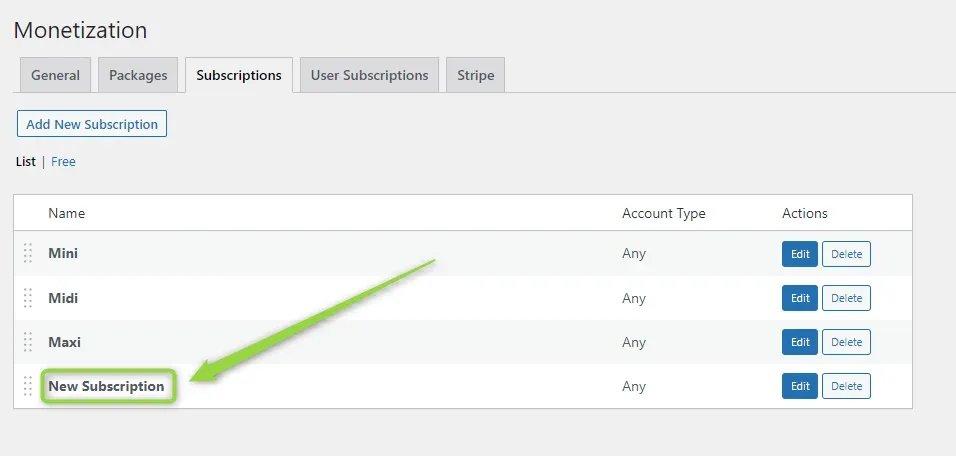
Task: Click Any account type in Maxi row
Action: point(633,342)
